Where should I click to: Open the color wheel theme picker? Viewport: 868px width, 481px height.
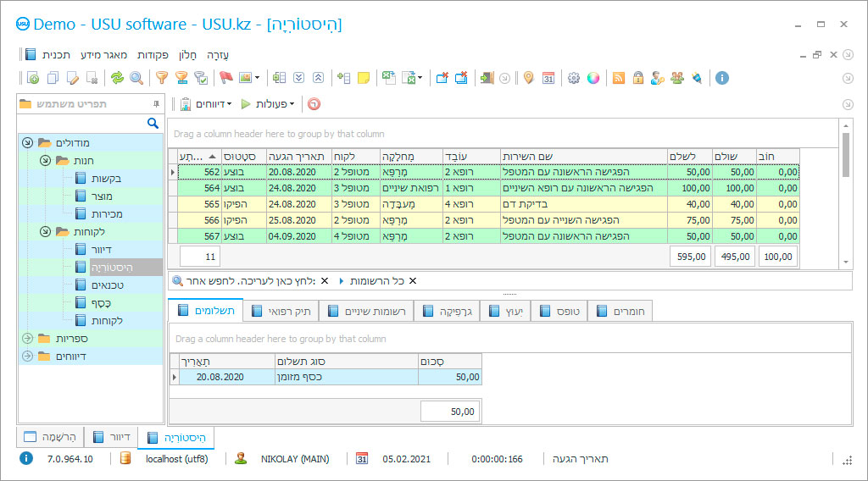click(x=593, y=78)
